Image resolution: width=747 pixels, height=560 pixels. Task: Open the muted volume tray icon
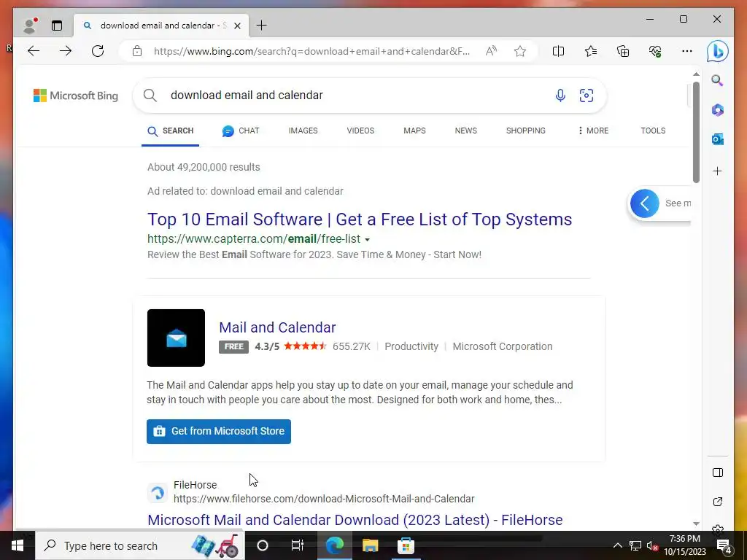pos(652,545)
